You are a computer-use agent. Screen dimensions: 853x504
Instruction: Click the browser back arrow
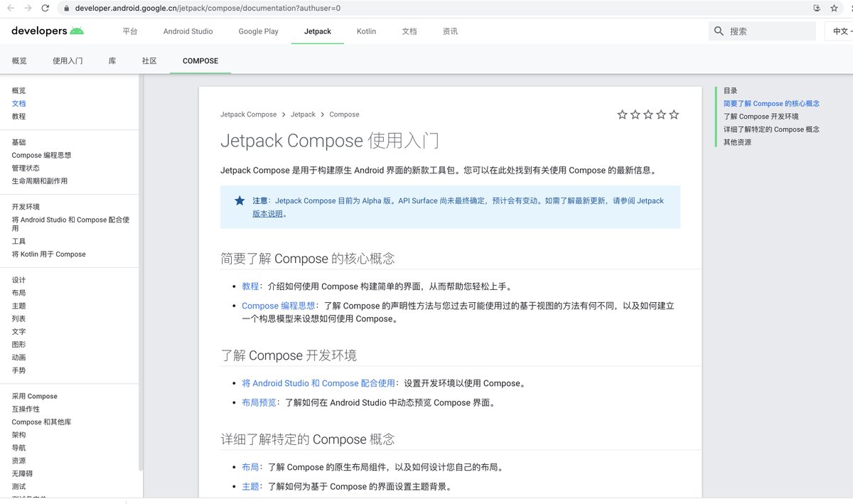pyautogui.click(x=11, y=8)
